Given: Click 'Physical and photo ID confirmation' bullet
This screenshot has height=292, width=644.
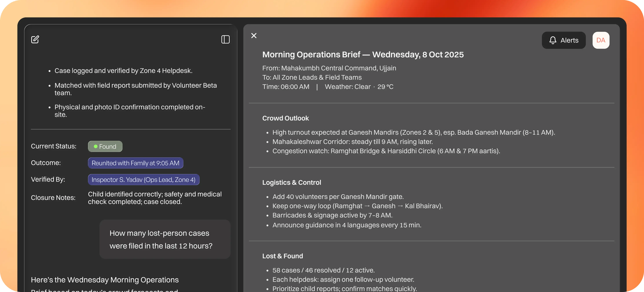Looking at the screenshot, I should click(x=130, y=111).
